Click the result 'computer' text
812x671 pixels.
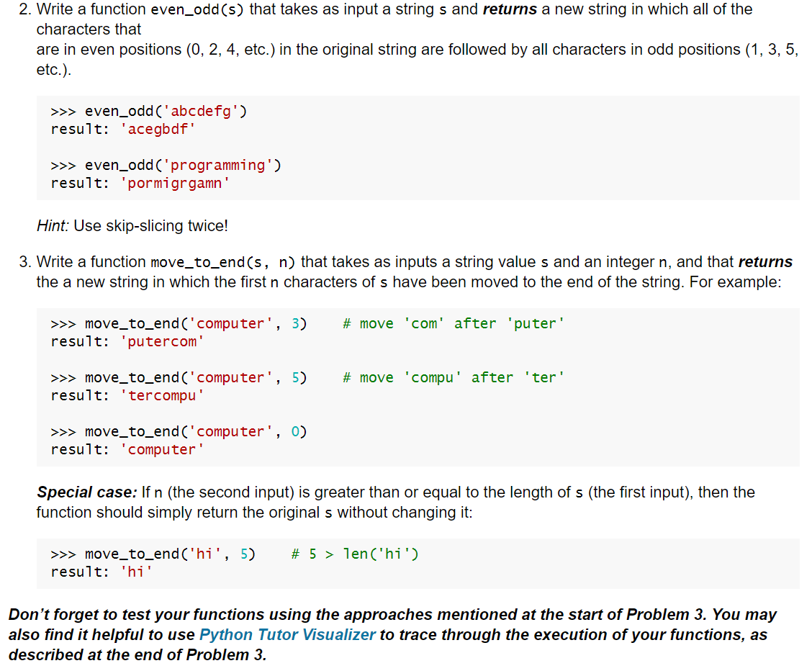(161, 449)
